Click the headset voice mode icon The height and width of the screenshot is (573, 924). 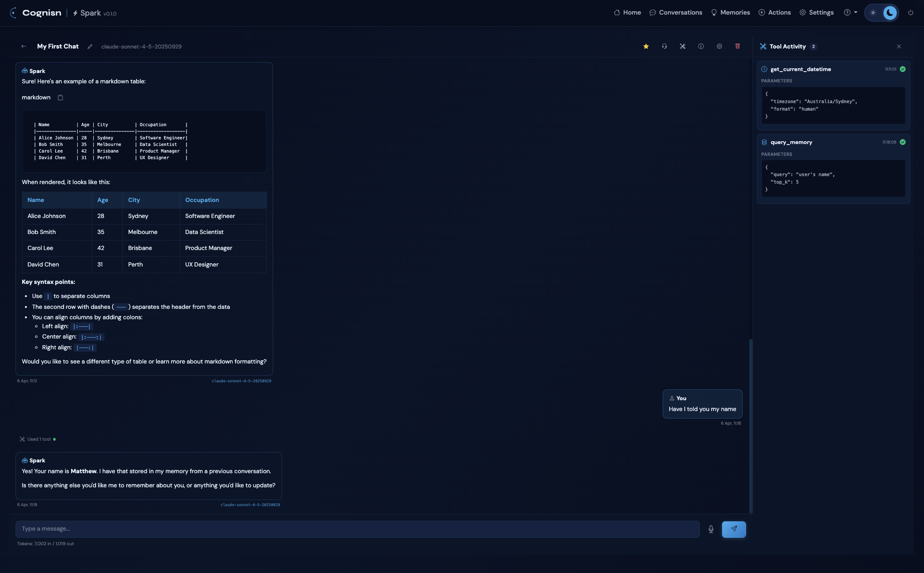pyautogui.click(x=664, y=46)
